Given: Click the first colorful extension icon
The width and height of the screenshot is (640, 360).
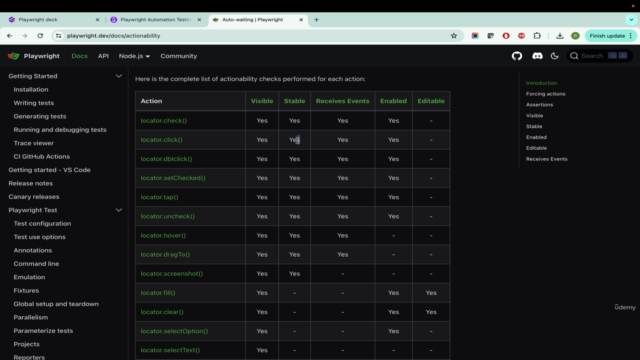Looking at the screenshot, I should (475, 36).
